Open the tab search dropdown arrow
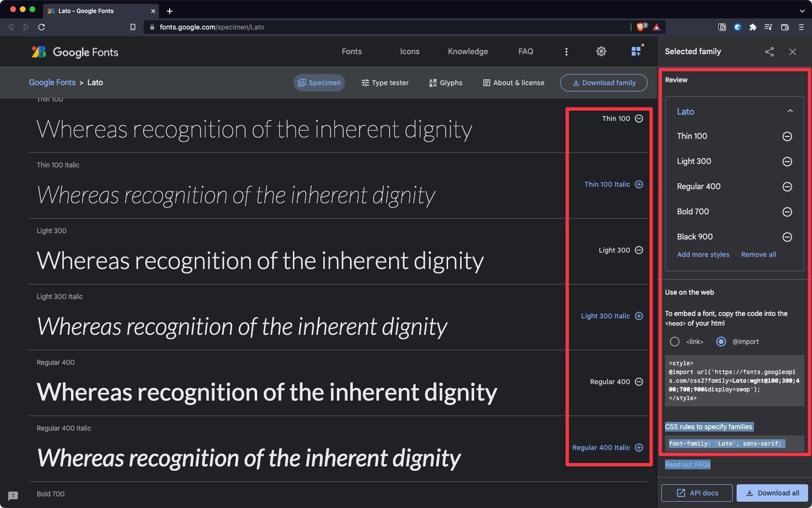812x508 pixels. pyautogui.click(x=802, y=11)
